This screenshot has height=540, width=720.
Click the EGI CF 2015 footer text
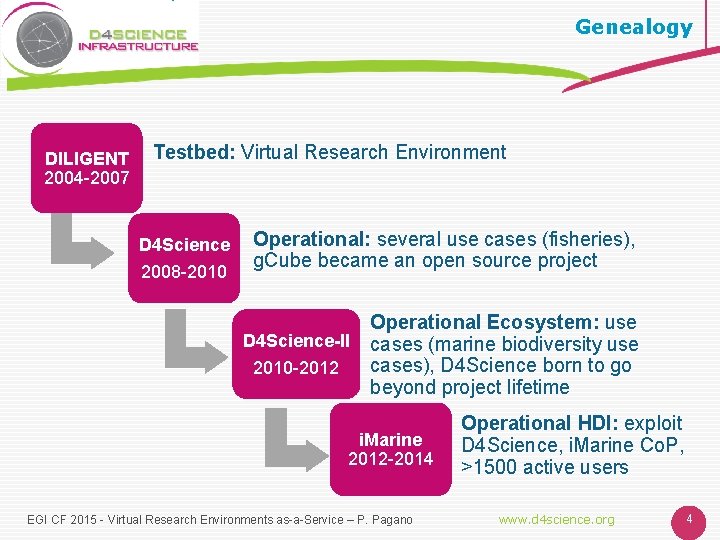[x=219, y=519]
